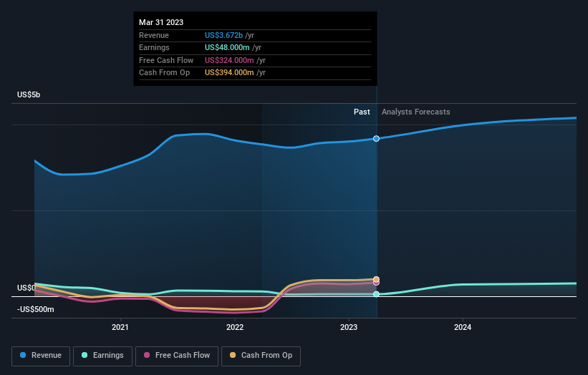588x375 pixels.
Task: Click the Cash From Op tooltip row label
Action: click(164, 73)
